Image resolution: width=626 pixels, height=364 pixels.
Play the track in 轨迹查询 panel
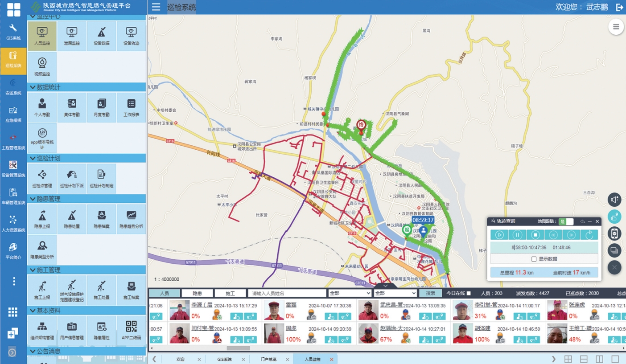[x=499, y=235]
